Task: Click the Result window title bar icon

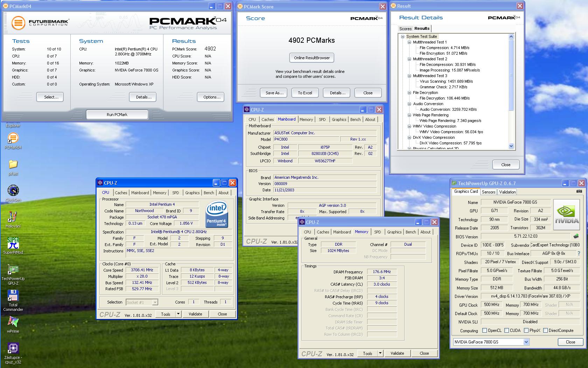Action: pyautogui.click(x=393, y=6)
